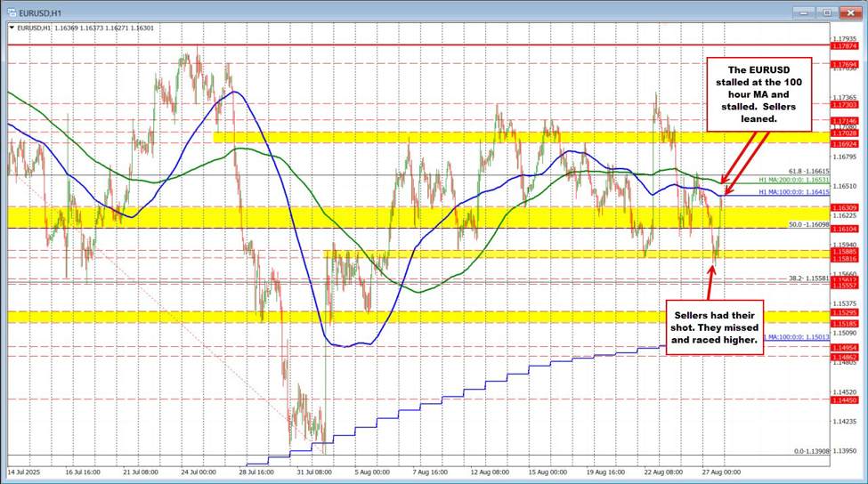Click the blue H1 MA:100:0:0: 1.16415 label
Image resolution: width=868 pixels, height=484 pixels.
[x=794, y=192]
